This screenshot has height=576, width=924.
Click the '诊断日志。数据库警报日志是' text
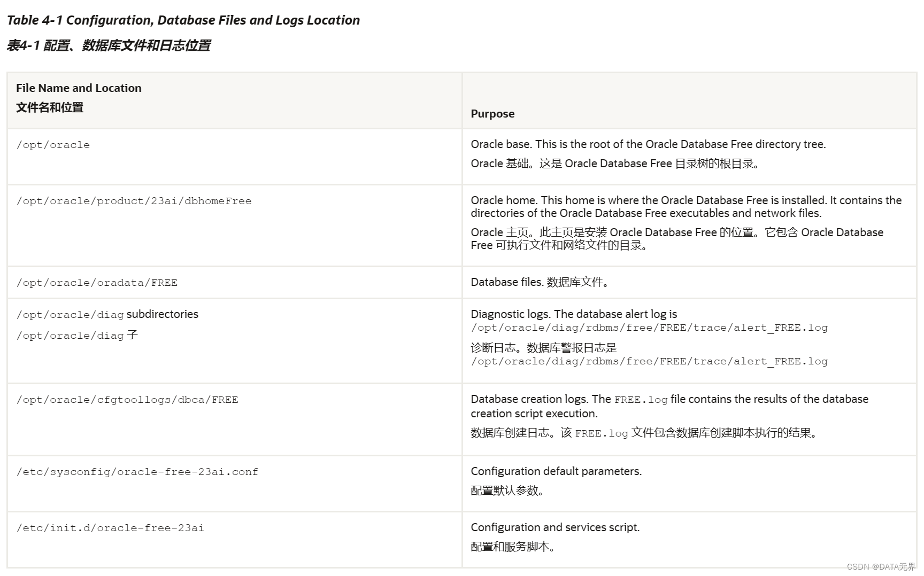click(544, 348)
